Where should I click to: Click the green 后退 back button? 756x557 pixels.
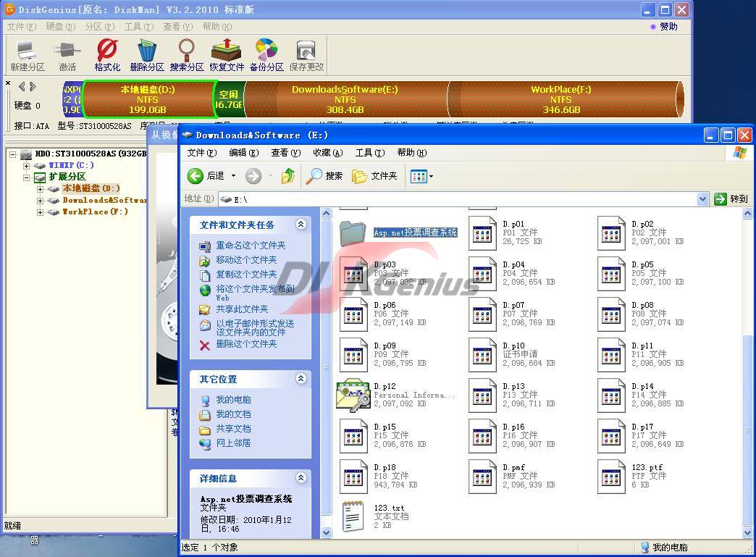point(206,176)
